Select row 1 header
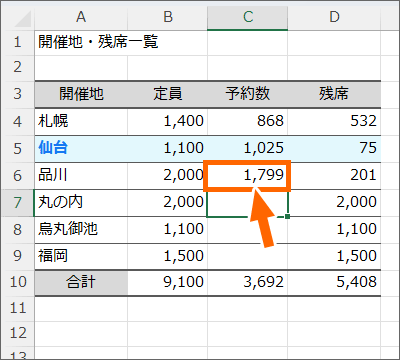 17,43
